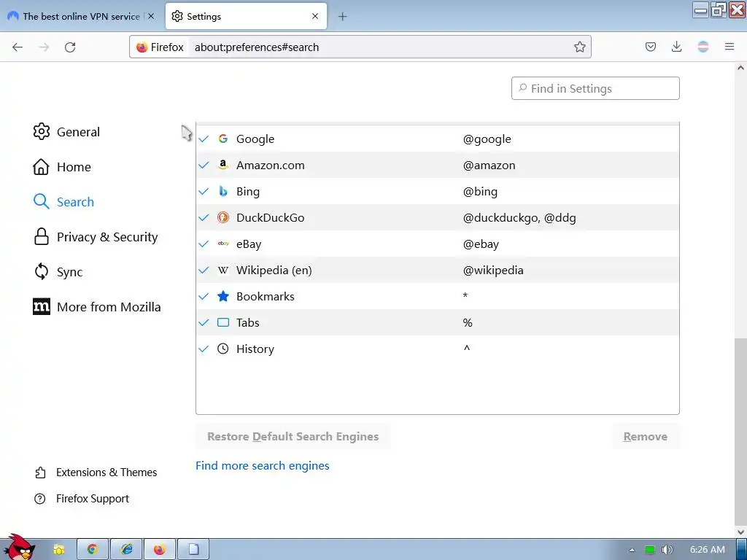747x560 pixels.
Task: Open Privacy & Security settings
Action: (96, 237)
